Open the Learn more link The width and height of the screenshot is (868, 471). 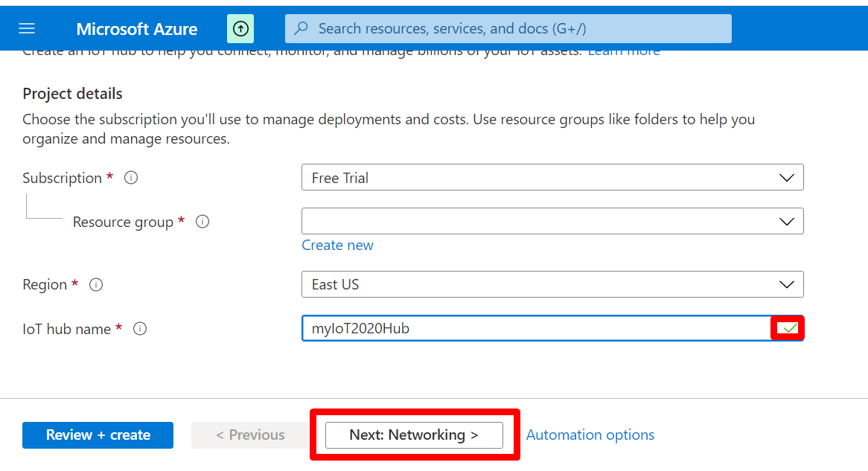[624, 53]
